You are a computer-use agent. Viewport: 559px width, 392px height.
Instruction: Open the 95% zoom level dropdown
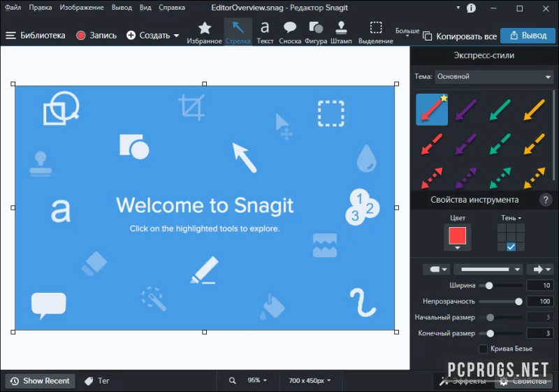pyautogui.click(x=257, y=381)
